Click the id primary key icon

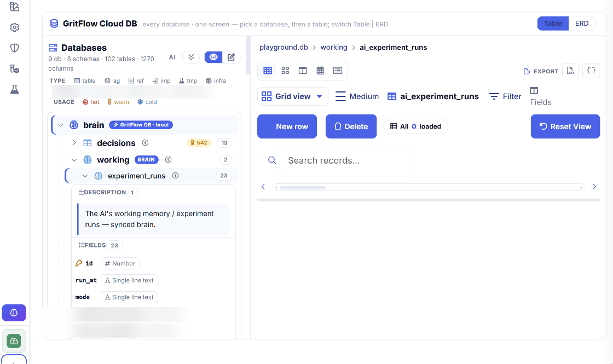pos(79,263)
